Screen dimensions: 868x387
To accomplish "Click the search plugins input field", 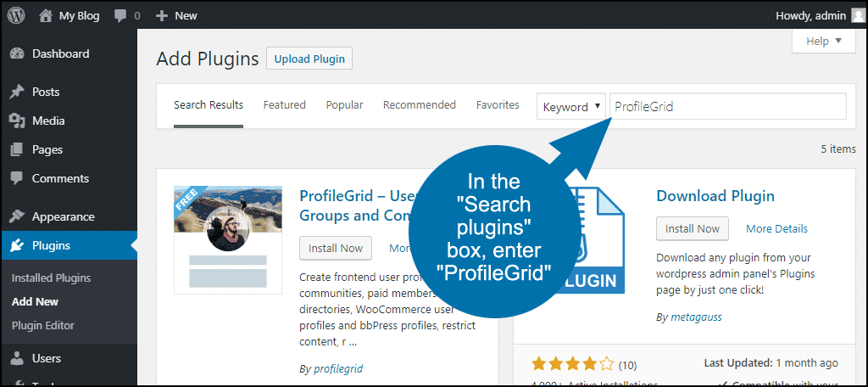I will (728, 106).
